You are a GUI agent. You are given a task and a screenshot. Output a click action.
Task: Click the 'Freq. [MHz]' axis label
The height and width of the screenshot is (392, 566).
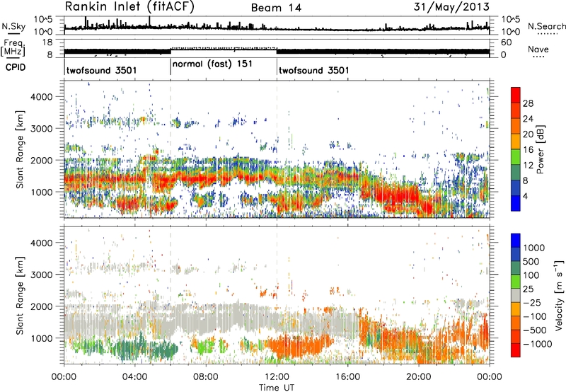click(13, 47)
